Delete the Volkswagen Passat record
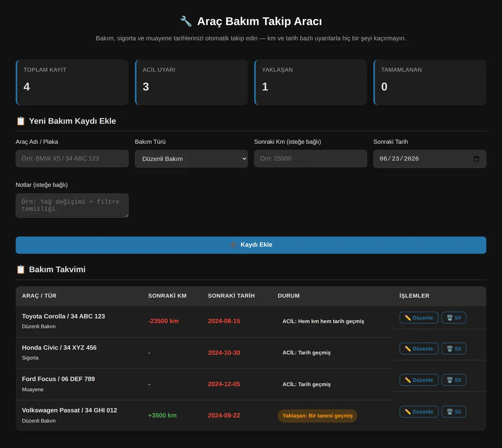This screenshot has height=448, width=502. pos(453,412)
